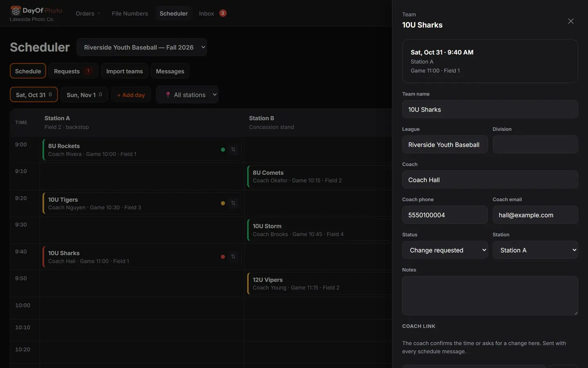Click the Coach phone input field
Image resolution: width=588 pixels, height=368 pixels.
[x=445, y=215]
